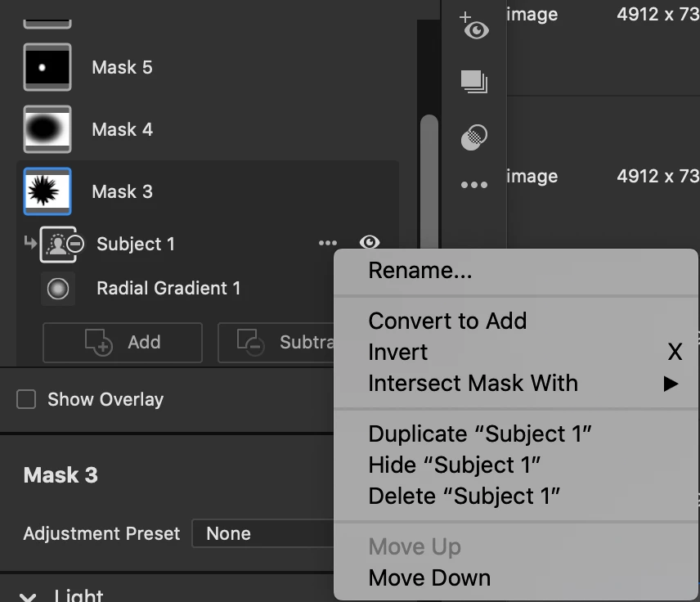
Task: Toggle Subject 1 visibility eye
Action: tap(370, 242)
